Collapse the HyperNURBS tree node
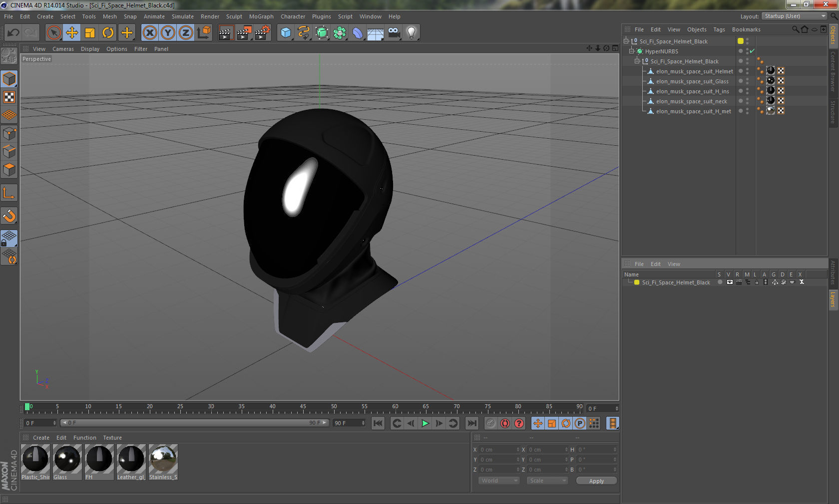The height and width of the screenshot is (504, 839). point(631,51)
